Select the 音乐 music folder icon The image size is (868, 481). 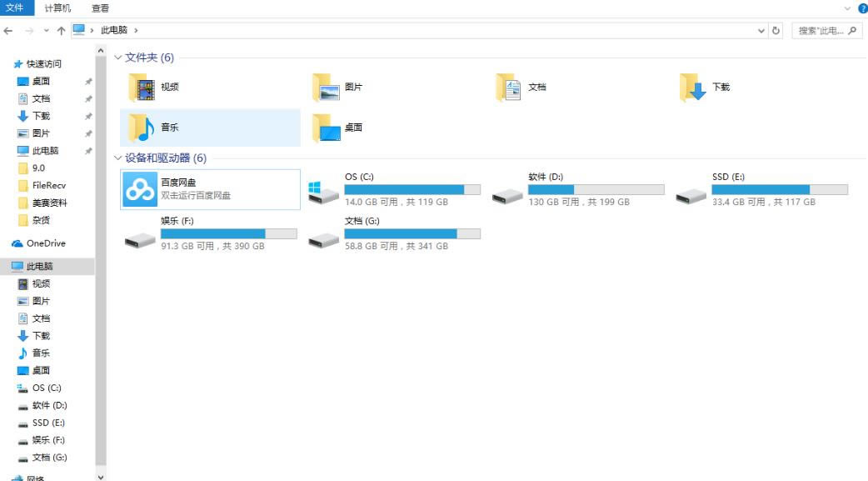142,128
